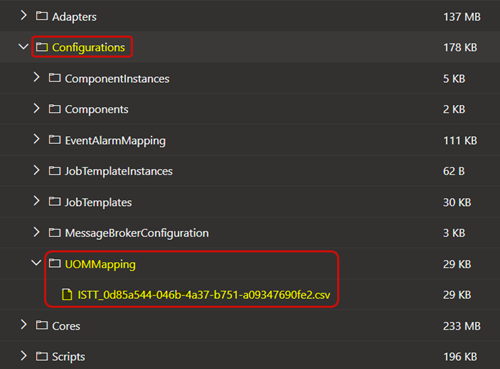Click the 137 MB size of Adapters
The image size is (500, 369).
(462, 17)
